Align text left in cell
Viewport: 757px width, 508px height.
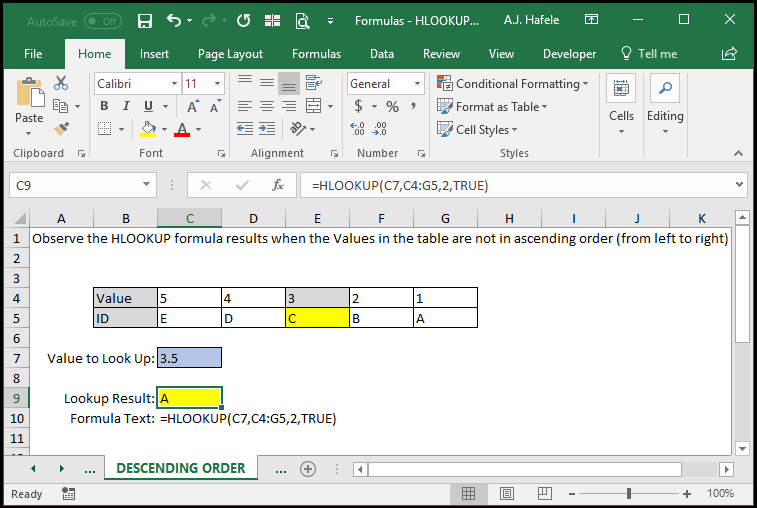click(x=245, y=106)
